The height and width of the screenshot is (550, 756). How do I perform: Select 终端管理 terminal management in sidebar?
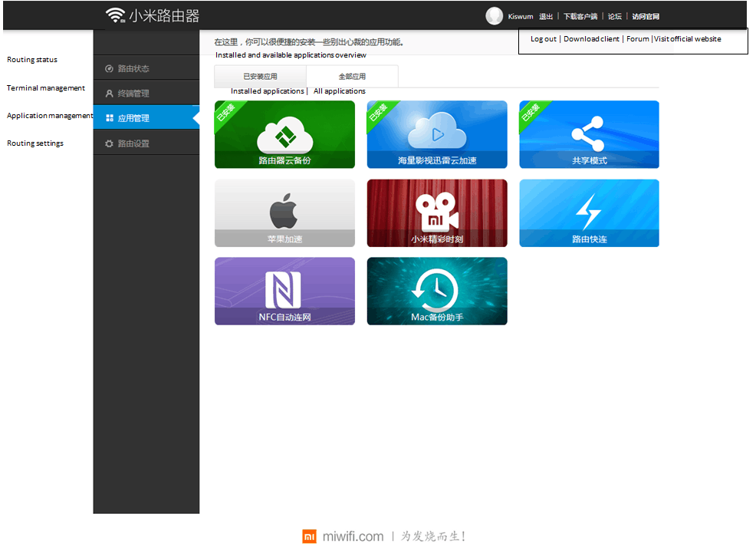(146, 93)
